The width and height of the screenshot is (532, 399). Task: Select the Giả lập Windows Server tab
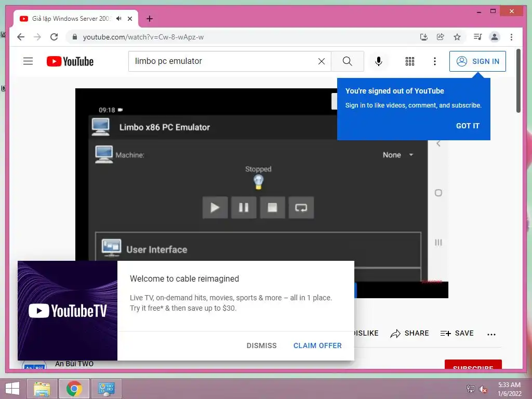[70, 19]
